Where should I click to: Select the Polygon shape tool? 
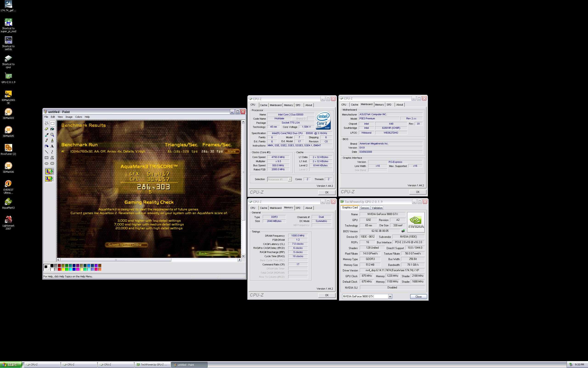pyautogui.click(x=52, y=158)
